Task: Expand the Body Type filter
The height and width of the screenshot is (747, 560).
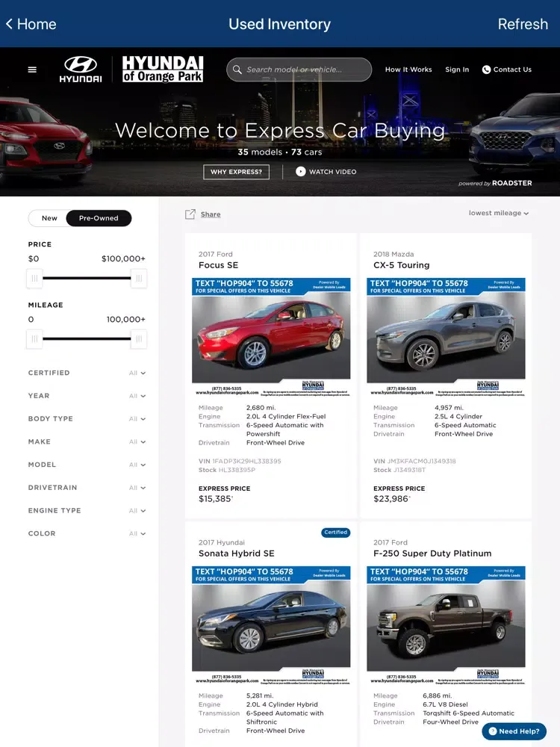Action: click(87, 419)
